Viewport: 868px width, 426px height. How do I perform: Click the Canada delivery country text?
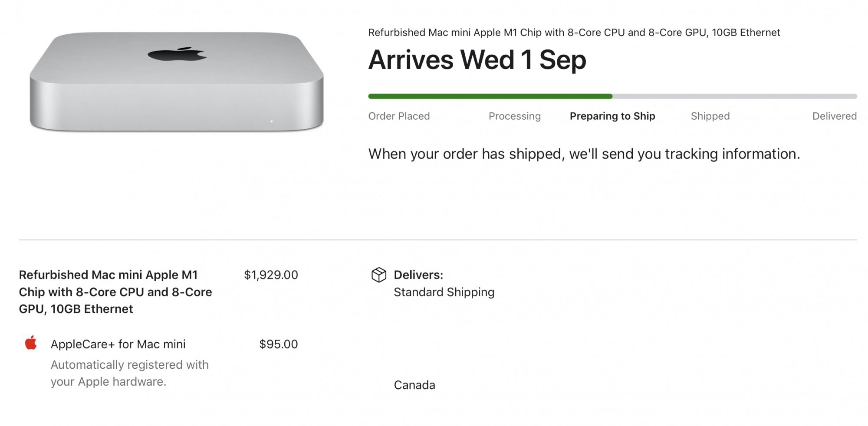pyautogui.click(x=414, y=385)
